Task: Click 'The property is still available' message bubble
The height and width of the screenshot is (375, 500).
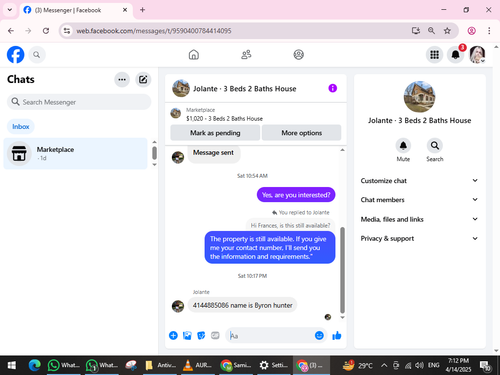Action: [270, 247]
